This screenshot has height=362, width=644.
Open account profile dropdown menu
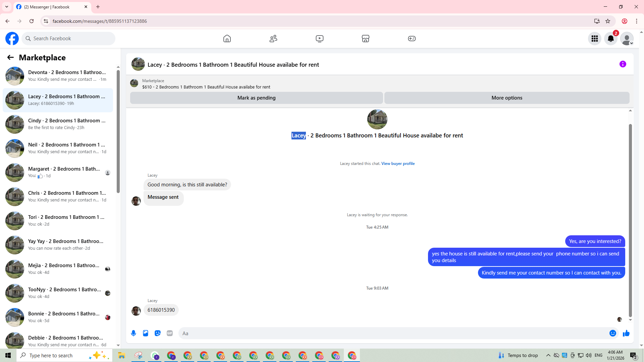coord(627,39)
